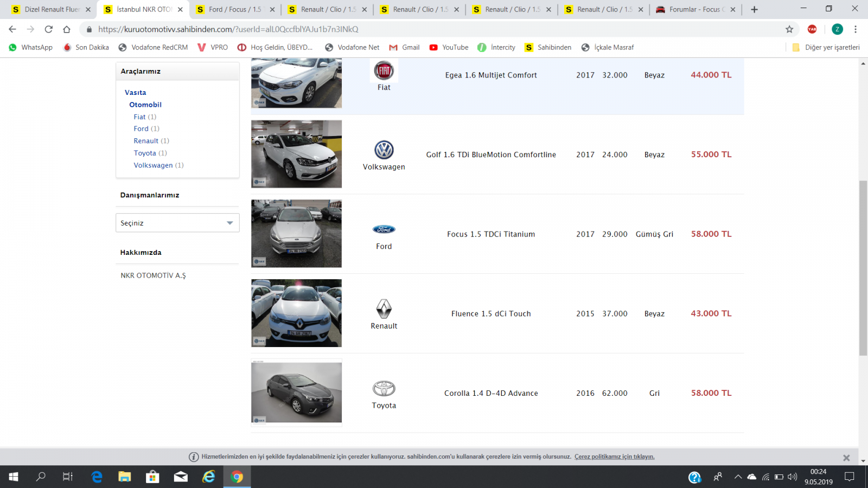Image resolution: width=868 pixels, height=488 pixels.
Task: Open the WhatsApp bookmark
Action: click(x=31, y=47)
